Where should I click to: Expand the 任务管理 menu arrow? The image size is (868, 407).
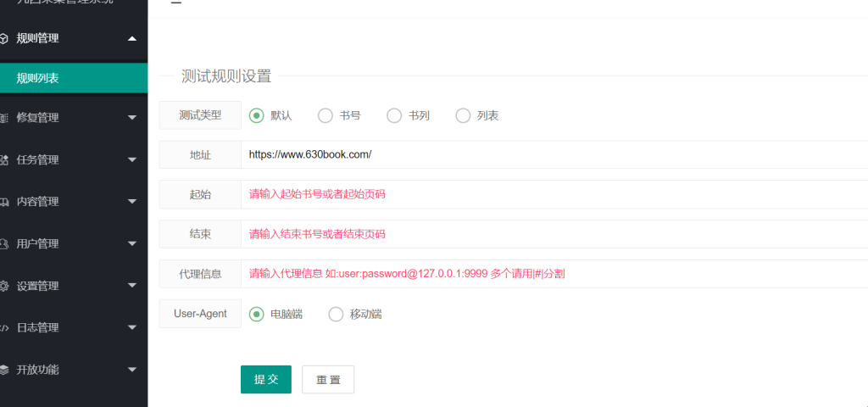[131, 159]
